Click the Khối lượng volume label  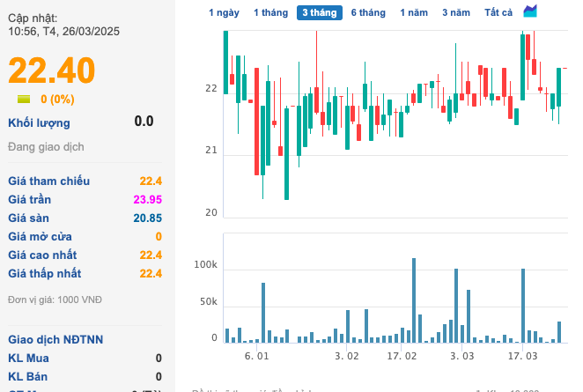pos(39,122)
